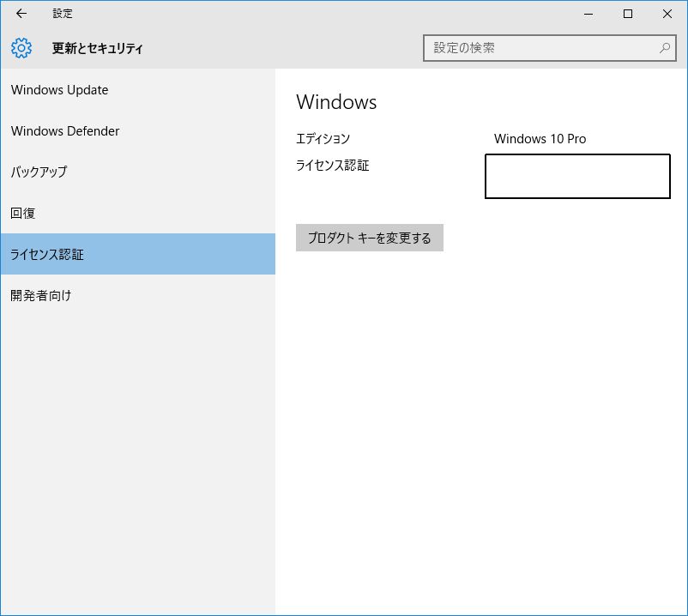Click the エディション label
This screenshot has width=688, height=616.
pos(323,139)
